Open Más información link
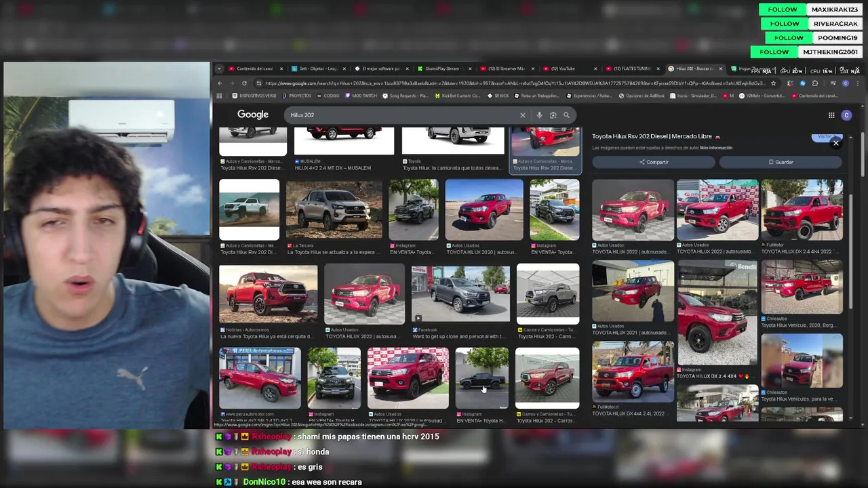 point(716,148)
